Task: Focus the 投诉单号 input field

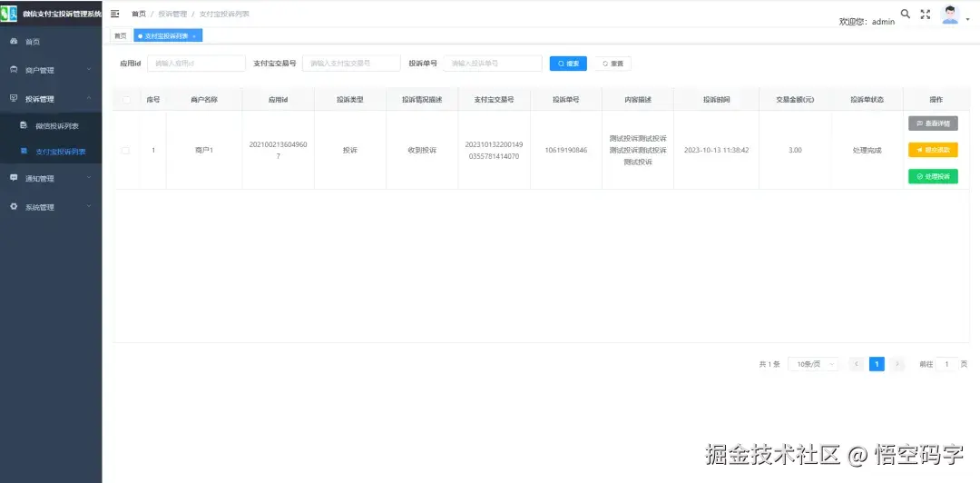Action: (x=493, y=64)
